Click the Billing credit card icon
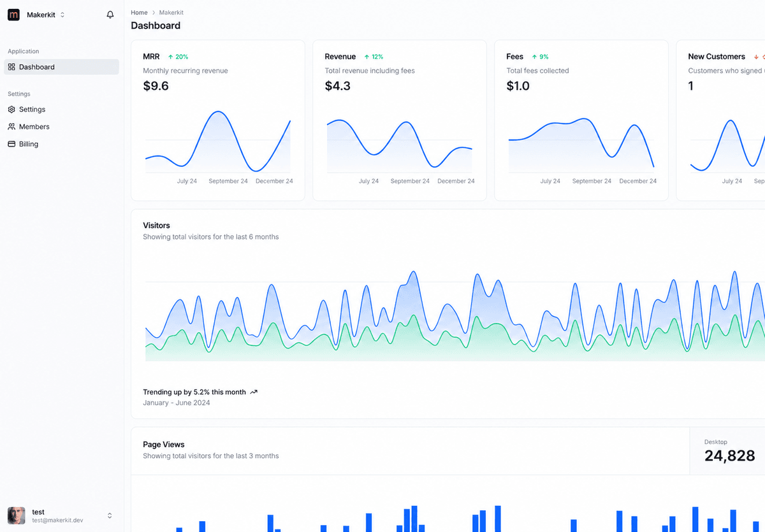765x532 pixels. (11, 144)
